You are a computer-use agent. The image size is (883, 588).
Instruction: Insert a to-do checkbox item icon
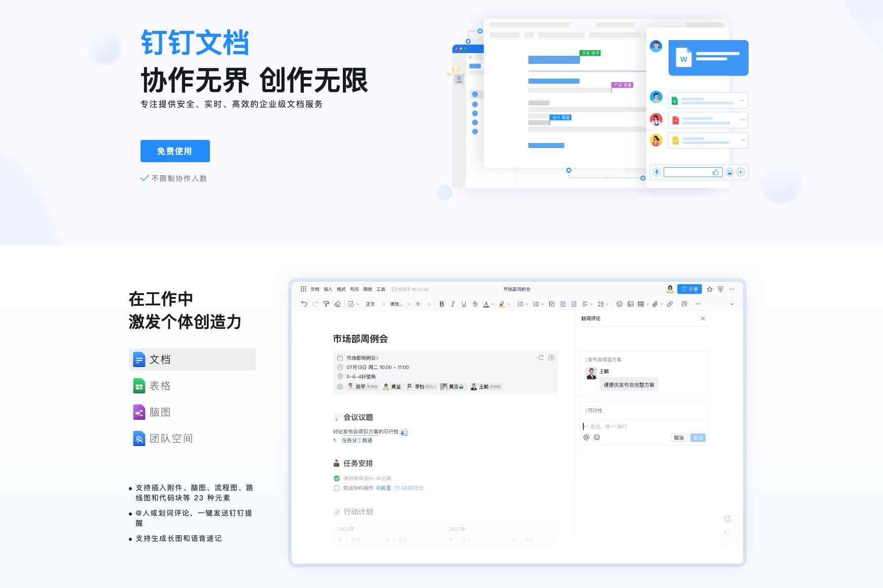point(552,304)
